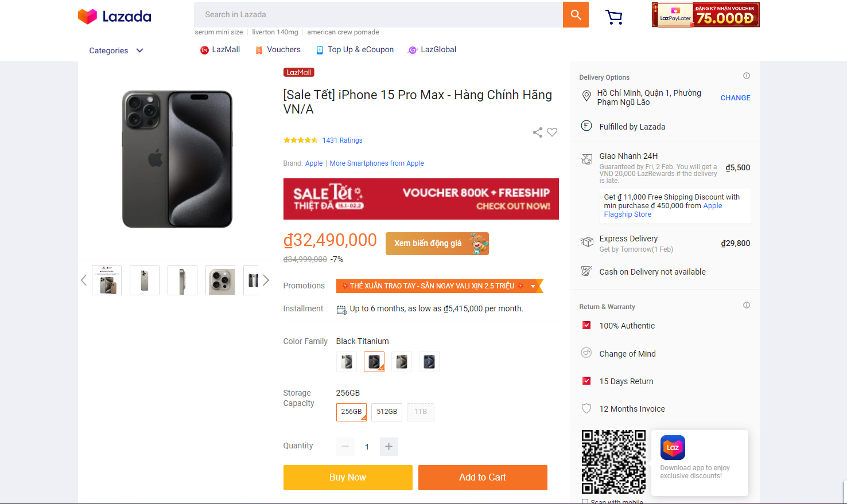847x504 pixels.
Task: Click the Delivery Options info icon
Action: pyautogui.click(x=747, y=76)
